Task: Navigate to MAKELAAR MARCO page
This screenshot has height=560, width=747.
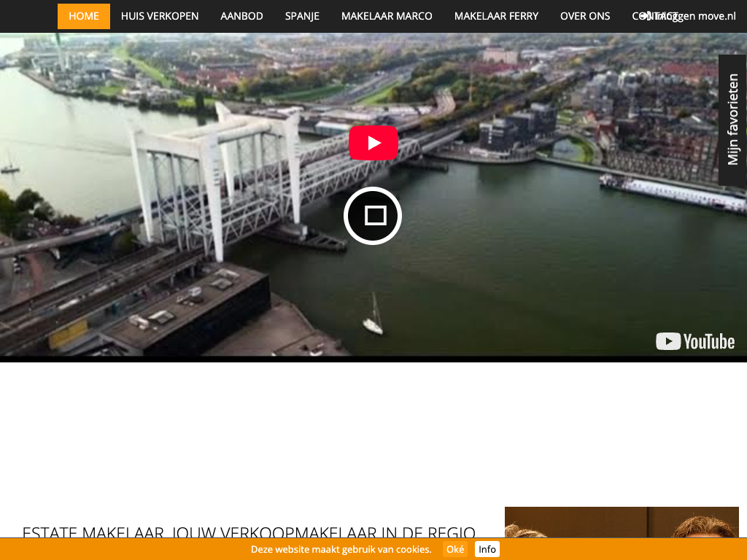Action: pyautogui.click(x=387, y=16)
